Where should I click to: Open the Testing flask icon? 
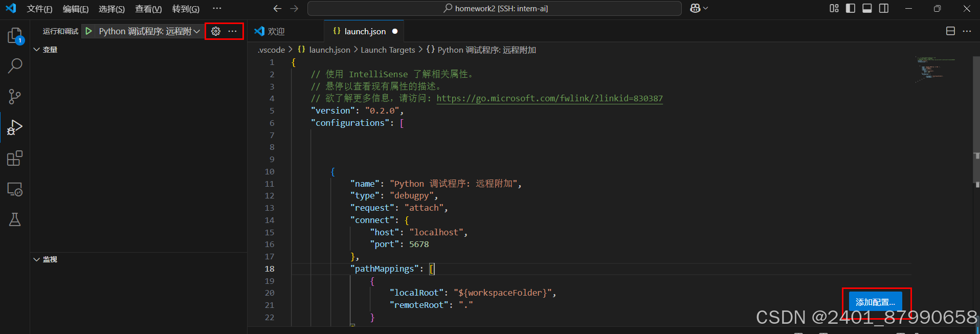(x=15, y=219)
